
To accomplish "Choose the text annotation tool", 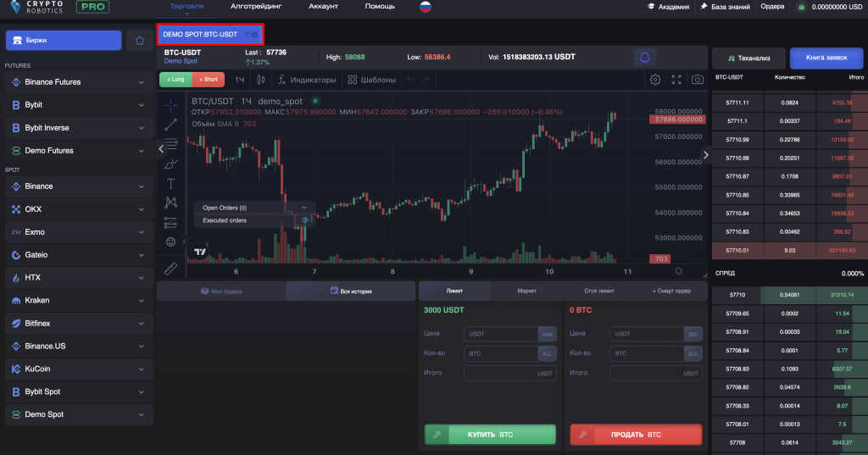I will [x=170, y=183].
